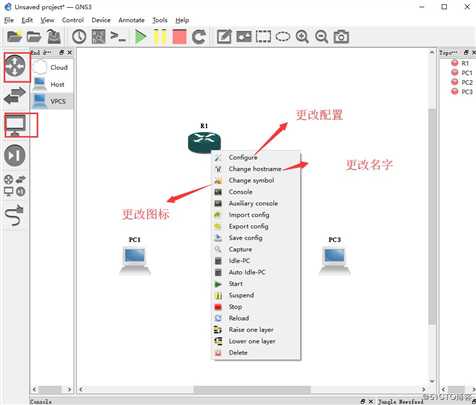Open the Annotate menu
Viewport: 476px width, 405px height.
pos(131,20)
